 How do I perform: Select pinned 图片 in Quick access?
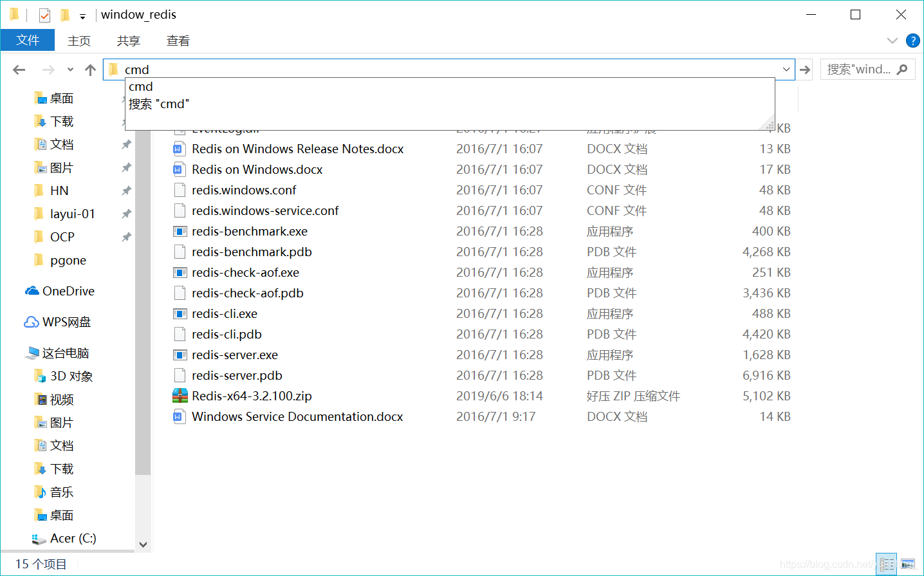(62, 168)
